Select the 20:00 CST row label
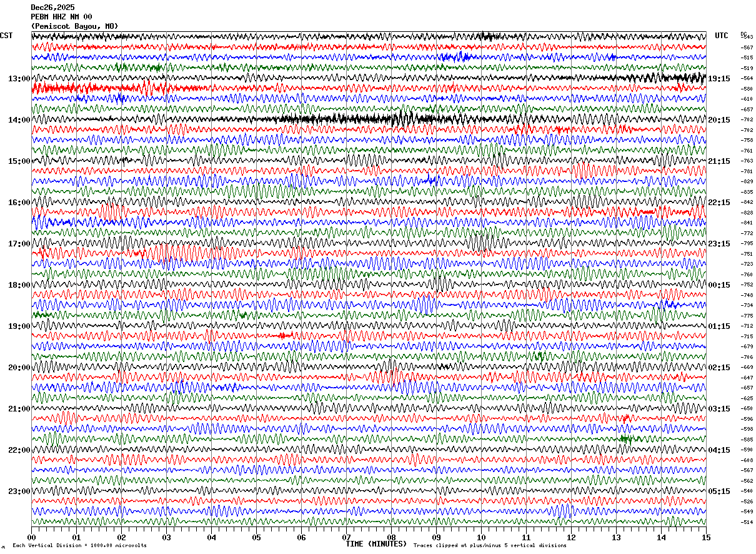 19,368
